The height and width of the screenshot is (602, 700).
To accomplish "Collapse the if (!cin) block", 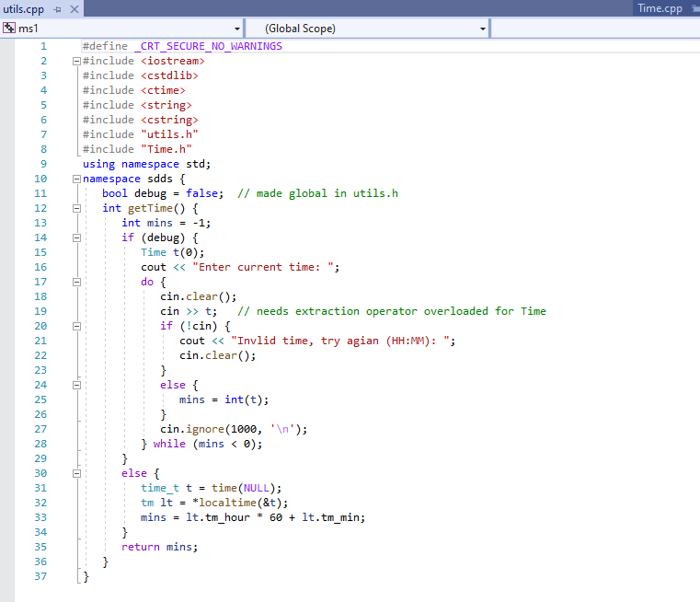I will coord(76,327).
